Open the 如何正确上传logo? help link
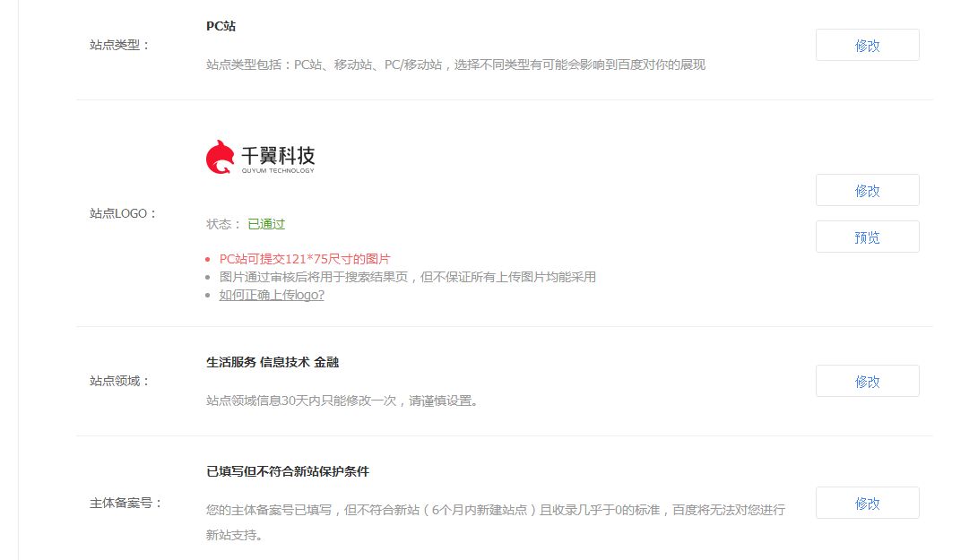 pos(272,295)
